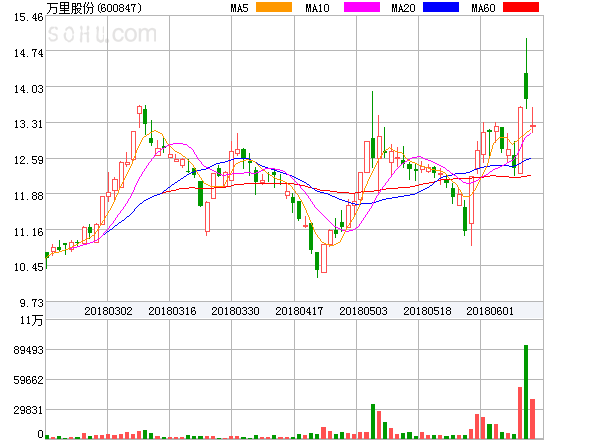Click the 13.31 price axis label
The height and width of the screenshot is (440, 600).
[x=29, y=124]
